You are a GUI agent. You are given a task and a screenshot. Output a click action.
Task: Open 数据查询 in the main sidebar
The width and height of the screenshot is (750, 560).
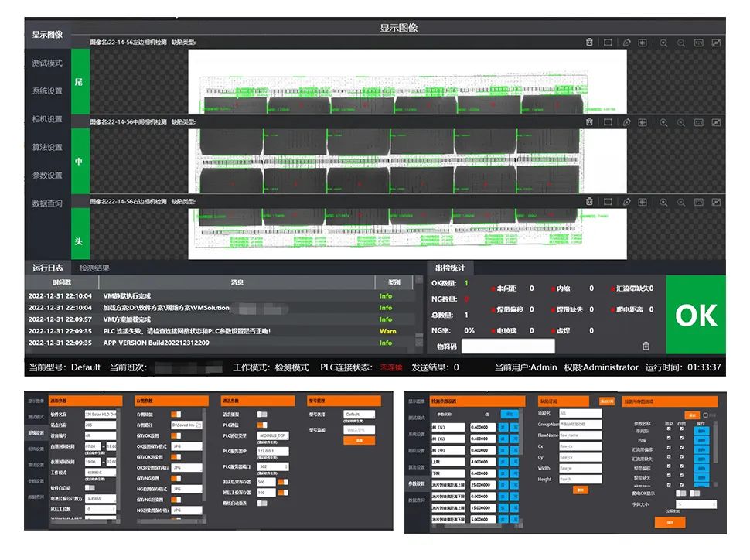tap(47, 203)
